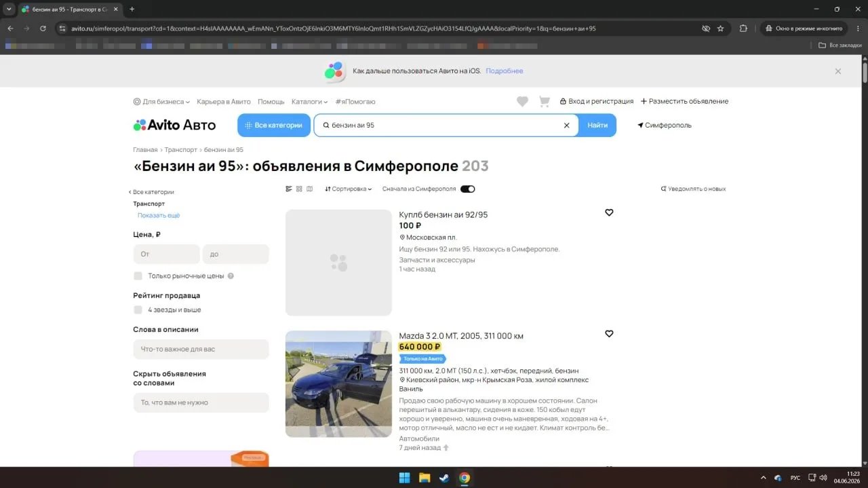The image size is (868, 488).
Task: Click incognito mode indicator
Action: tap(804, 29)
